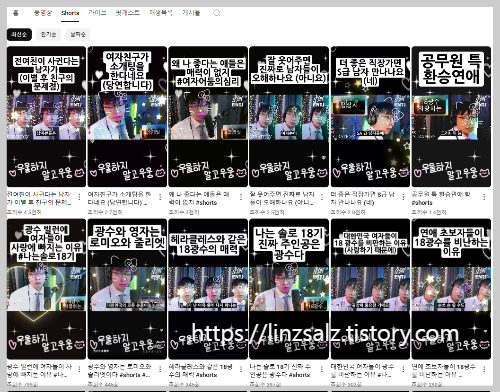
Task: Choose the 날짜순 sort chip
Action: tap(78, 34)
